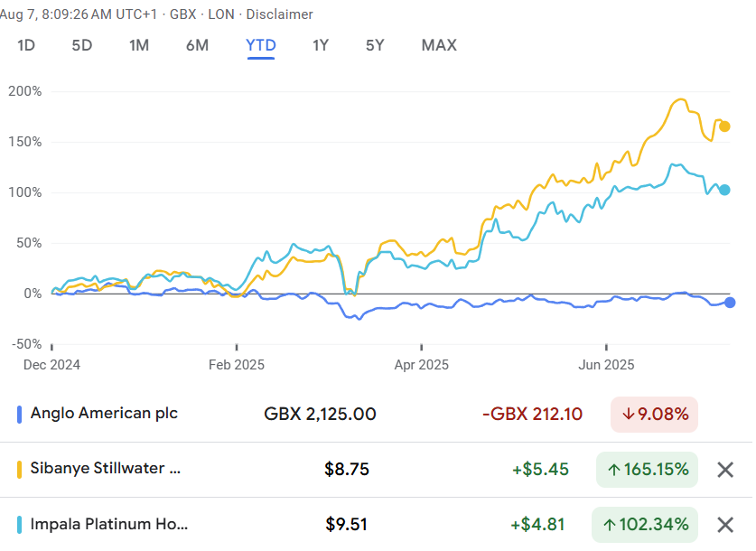Click the +$4.81 change value
Image resolution: width=756 pixels, height=551 pixels.
pyautogui.click(x=537, y=524)
